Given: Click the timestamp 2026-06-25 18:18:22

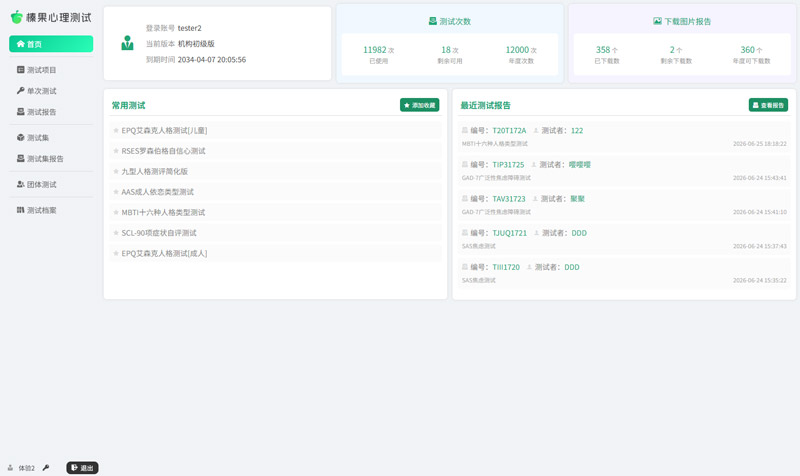Looking at the screenshot, I should point(760,144).
